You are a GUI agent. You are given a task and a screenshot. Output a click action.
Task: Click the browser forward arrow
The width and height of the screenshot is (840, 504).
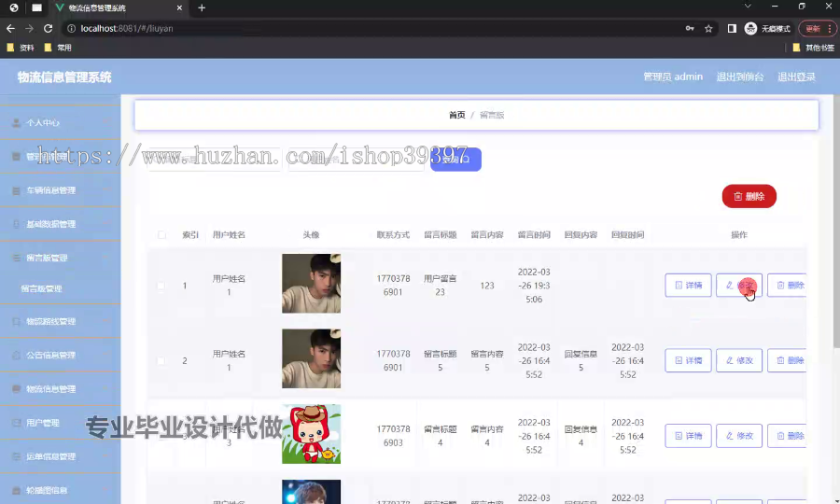point(30,28)
